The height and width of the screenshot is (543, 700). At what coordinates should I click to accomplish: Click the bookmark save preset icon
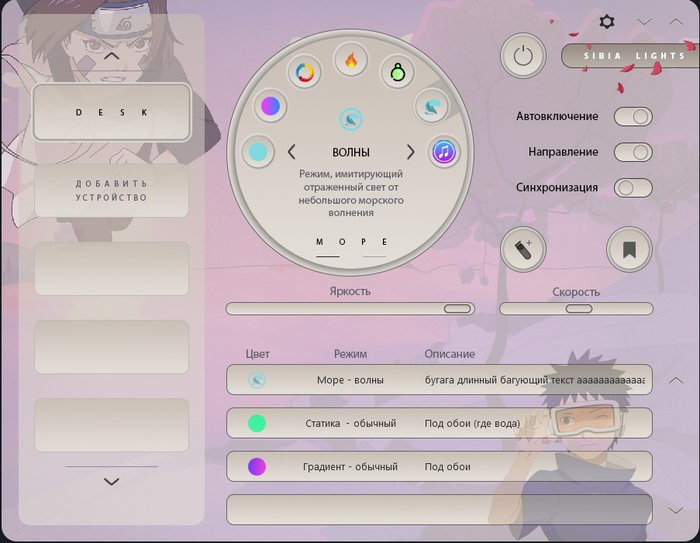(629, 251)
